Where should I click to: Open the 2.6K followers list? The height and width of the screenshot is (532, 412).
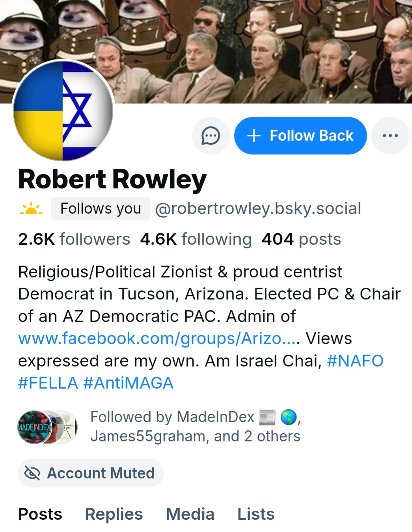pyautogui.click(x=74, y=239)
